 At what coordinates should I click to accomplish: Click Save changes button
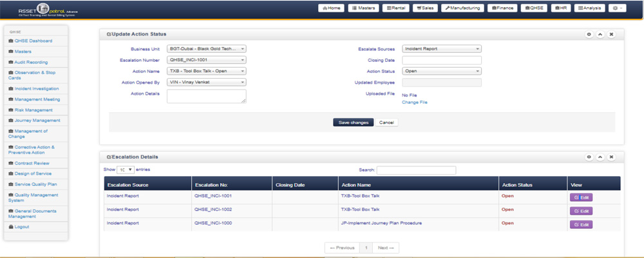click(353, 123)
